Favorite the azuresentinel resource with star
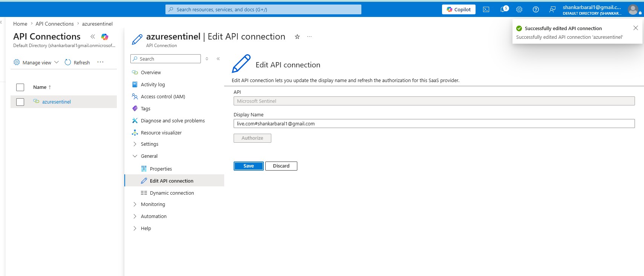The height and width of the screenshot is (276, 644). (297, 37)
